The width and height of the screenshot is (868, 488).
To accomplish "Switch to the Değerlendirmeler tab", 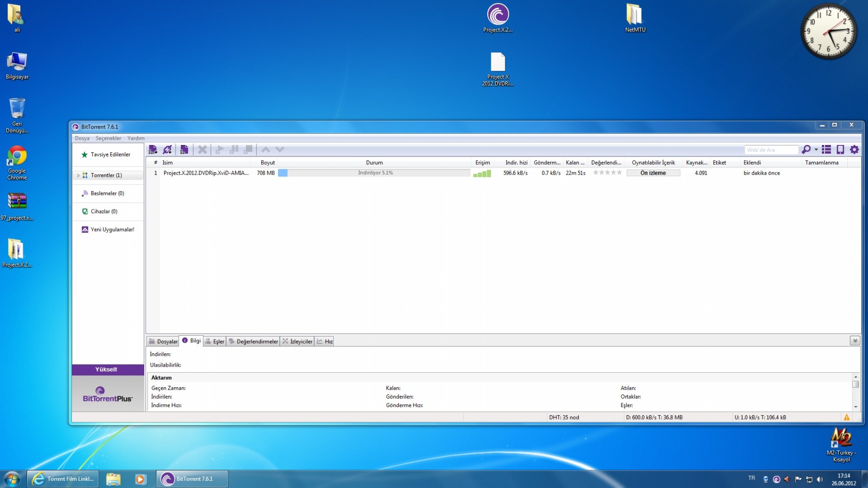I will (x=253, y=341).
